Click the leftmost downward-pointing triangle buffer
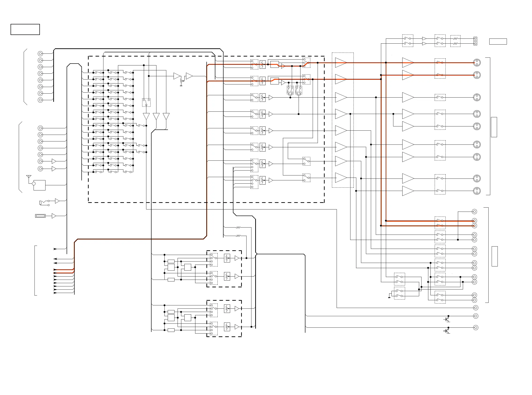Image resolution: width=532 pixels, height=395 pixels. coord(146,116)
